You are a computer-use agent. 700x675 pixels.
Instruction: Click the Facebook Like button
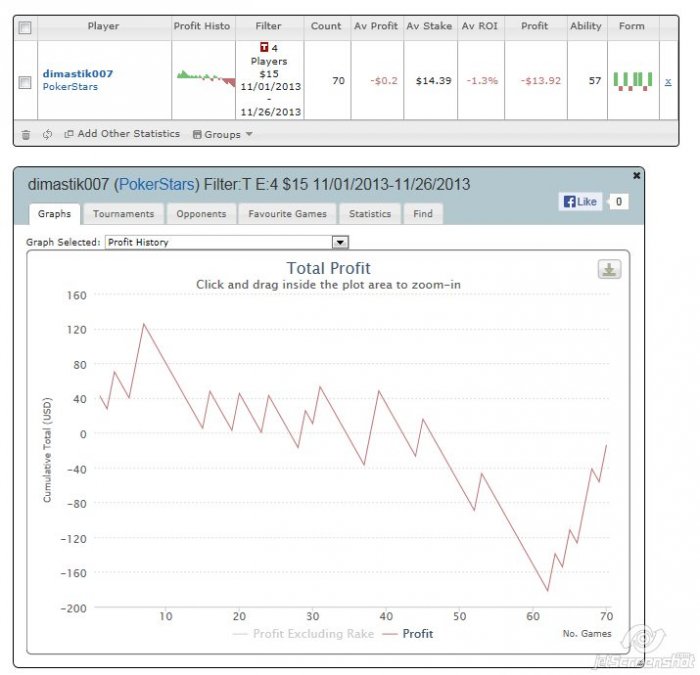click(580, 201)
